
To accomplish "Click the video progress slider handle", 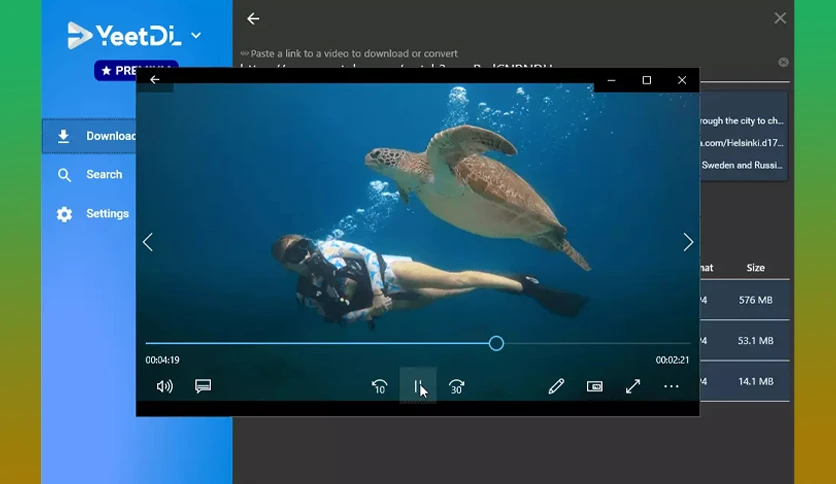I will pyautogui.click(x=496, y=343).
